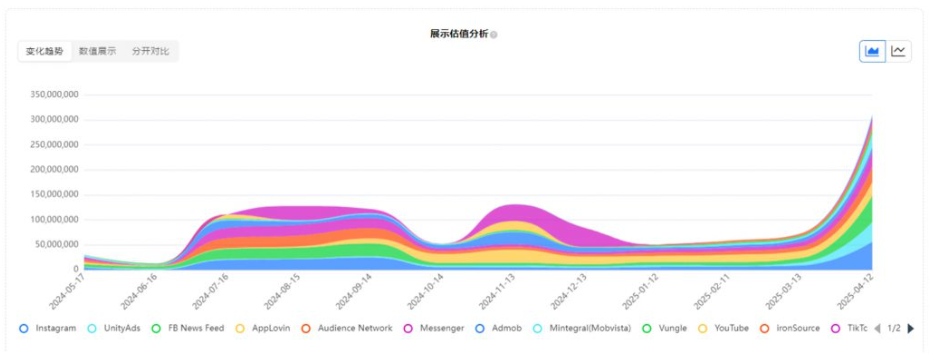930x361 pixels.
Task: Toggle FB News Feed legend item
Action: [188, 328]
